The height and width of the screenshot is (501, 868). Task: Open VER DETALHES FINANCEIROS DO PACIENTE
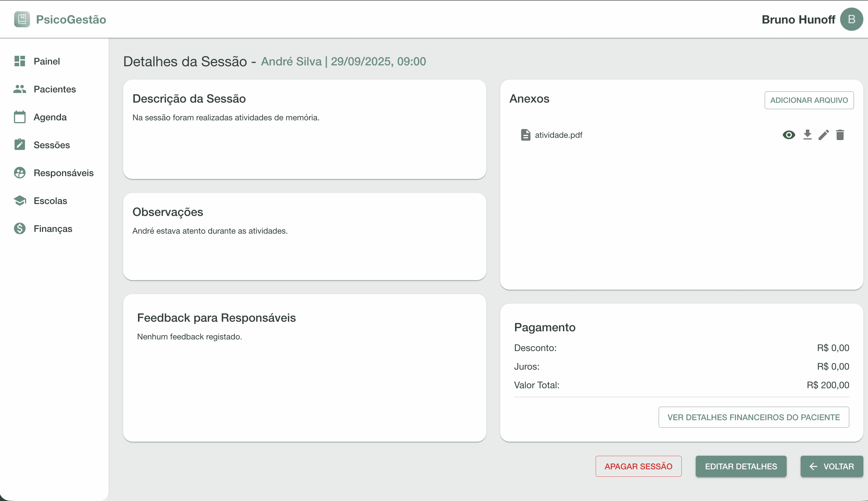(x=753, y=417)
